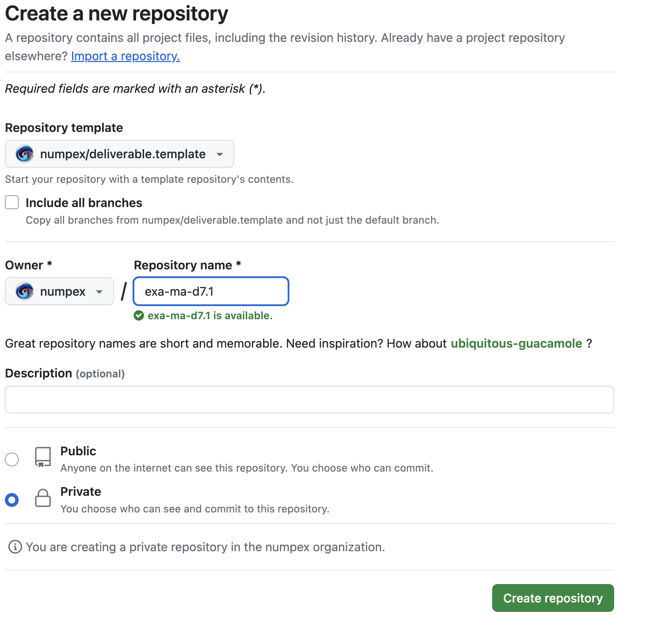
Task: Click the Repository name input field
Action: 211,291
